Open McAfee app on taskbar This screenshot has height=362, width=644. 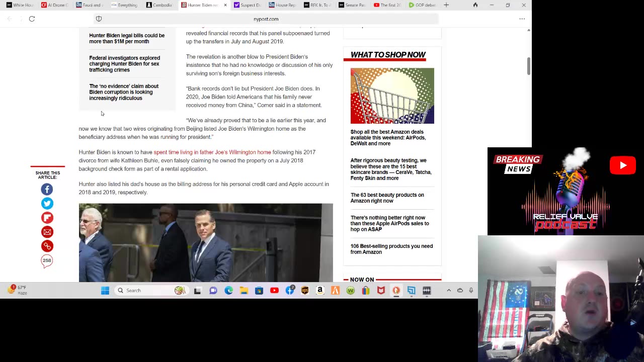tap(381, 290)
